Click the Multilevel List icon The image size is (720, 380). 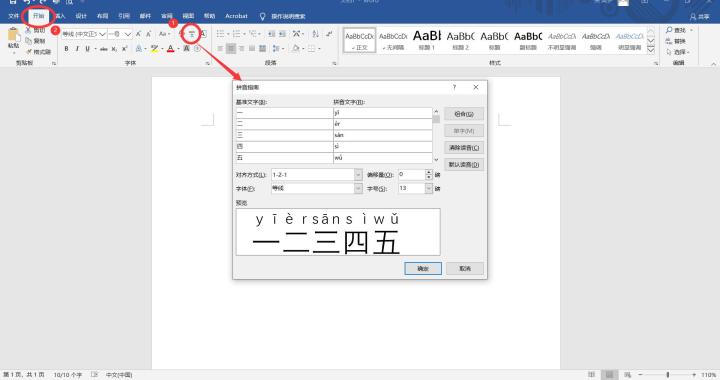[x=254, y=34]
